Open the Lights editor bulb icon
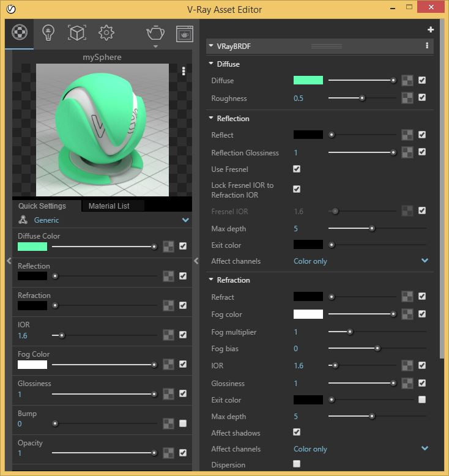The image size is (449, 476). click(48, 32)
